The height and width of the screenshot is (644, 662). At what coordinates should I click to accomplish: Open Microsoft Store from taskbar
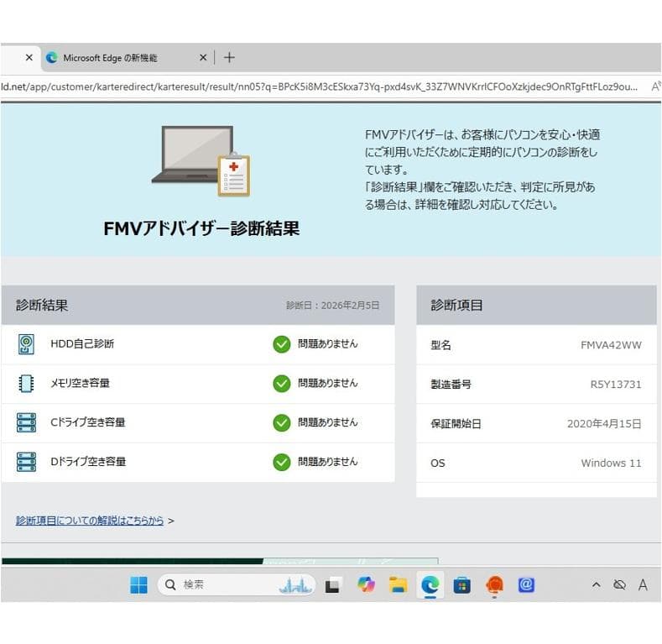coord(461,586)
